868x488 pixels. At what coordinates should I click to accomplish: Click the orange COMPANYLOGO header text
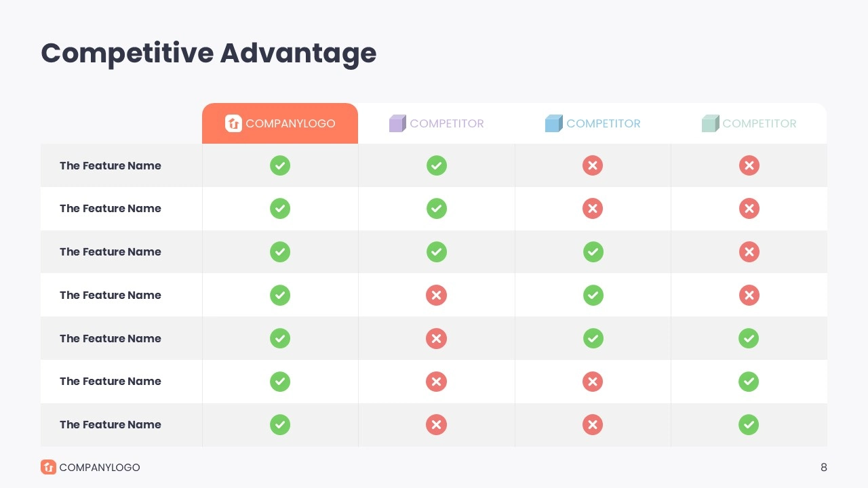tap(290, 123)
